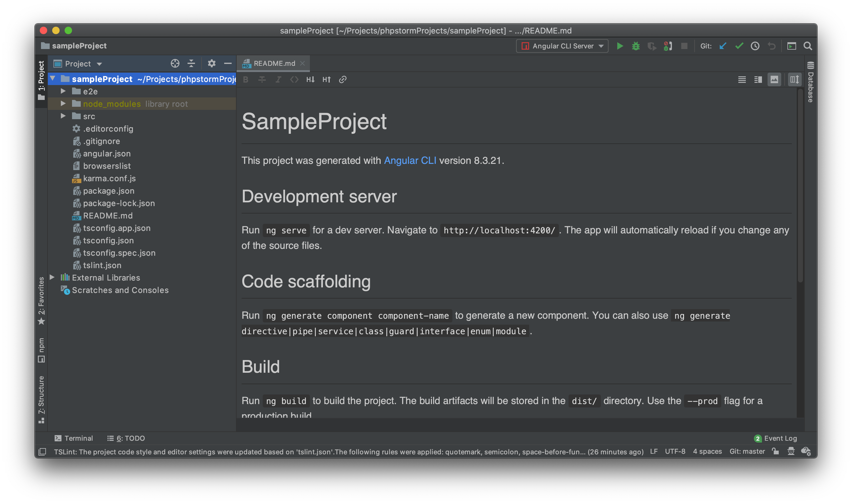Click Git update project arrow icon

[x=723, y=46]
